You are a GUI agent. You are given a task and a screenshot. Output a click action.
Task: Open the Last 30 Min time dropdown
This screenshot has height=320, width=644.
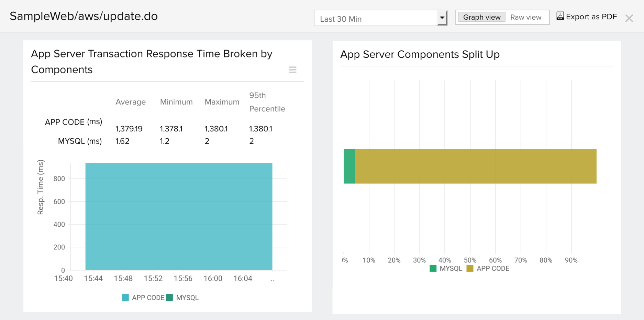point(376,19)
